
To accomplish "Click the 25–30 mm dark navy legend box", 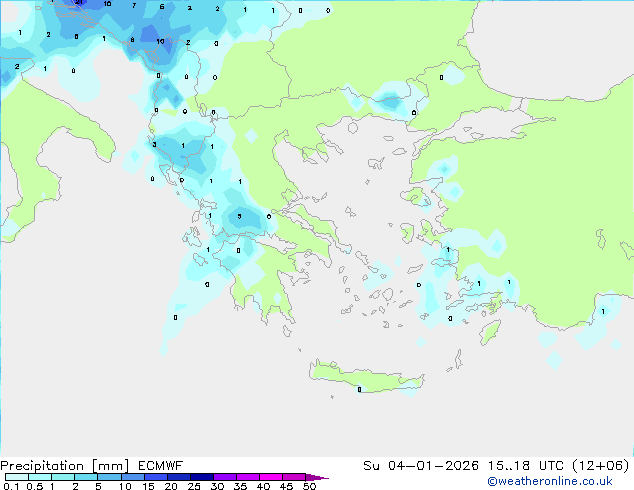I will [201, 477].
